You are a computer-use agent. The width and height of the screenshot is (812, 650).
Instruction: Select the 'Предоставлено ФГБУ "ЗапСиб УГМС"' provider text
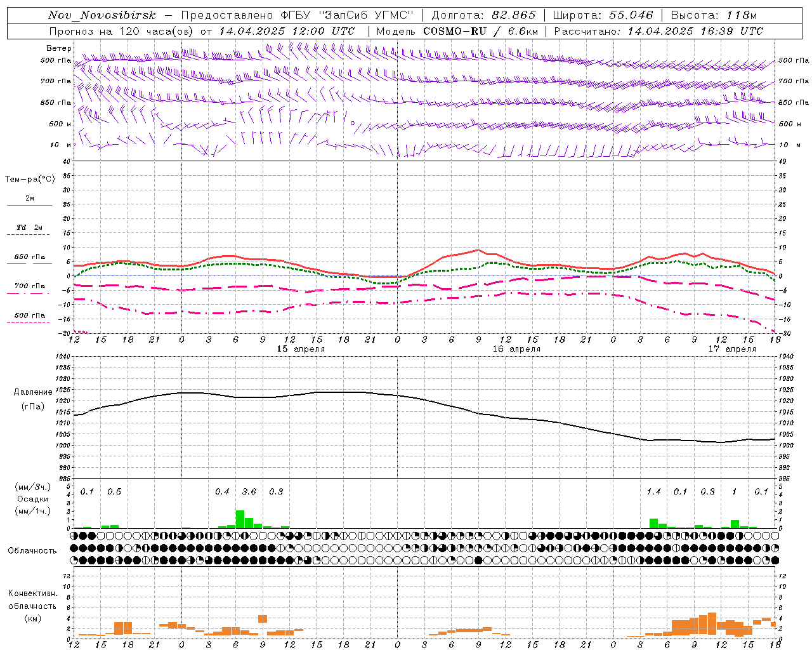(x=296, y=15)
